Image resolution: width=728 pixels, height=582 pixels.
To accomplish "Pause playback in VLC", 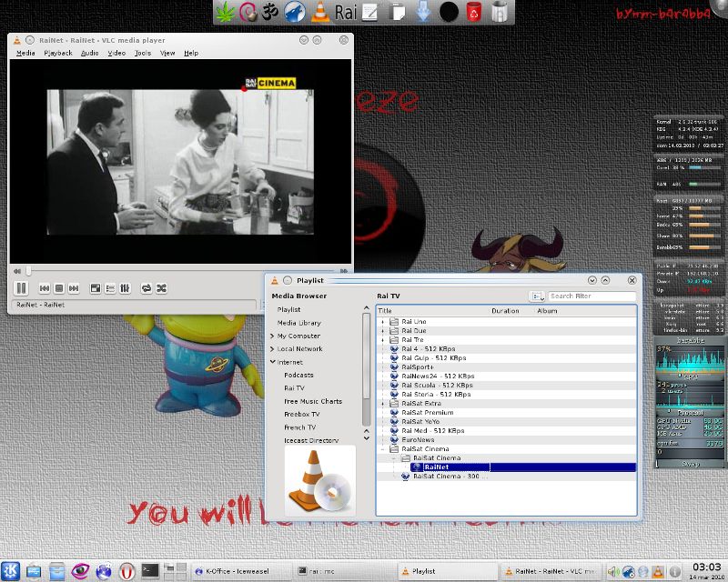I will tap(21, 288).
